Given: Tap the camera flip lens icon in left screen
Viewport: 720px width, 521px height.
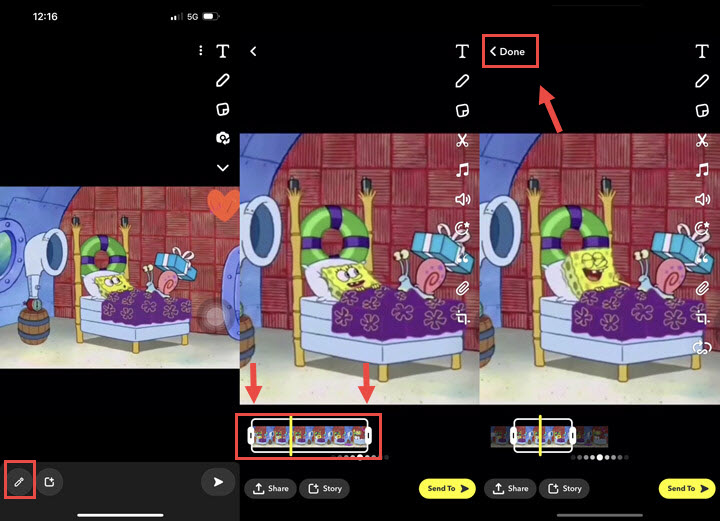Looking at the screenshot, I should point(223,138).
